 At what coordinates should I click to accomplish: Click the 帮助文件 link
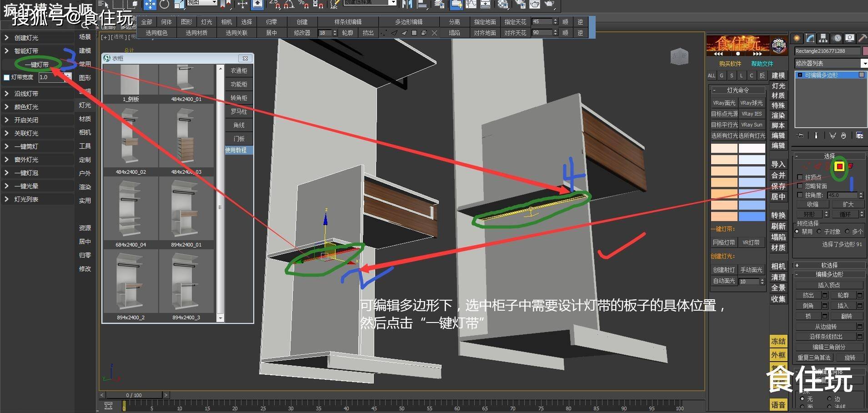[762, 64]
